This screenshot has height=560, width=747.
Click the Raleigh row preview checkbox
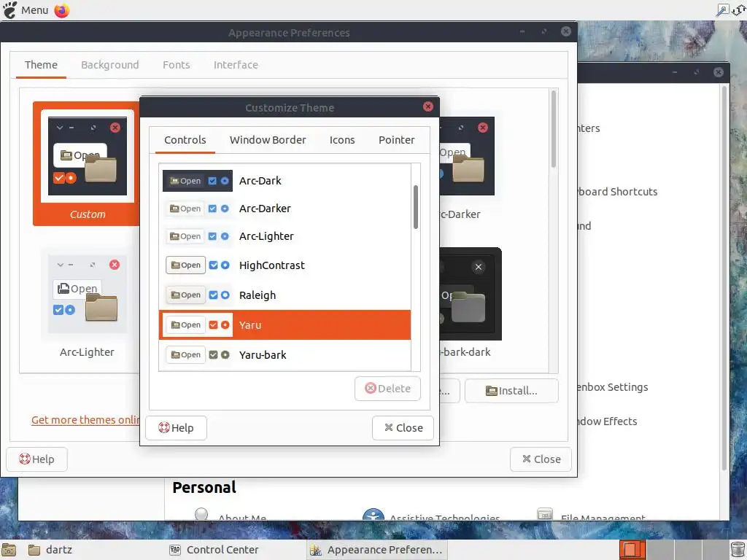pos(214,295)
